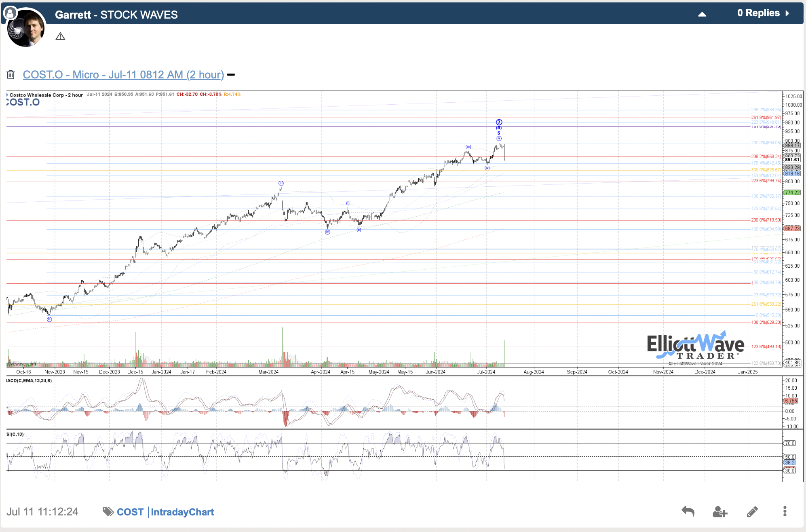Click the Garrett - STOCK WAVES title
806x532 pixels.
[116, 15]
